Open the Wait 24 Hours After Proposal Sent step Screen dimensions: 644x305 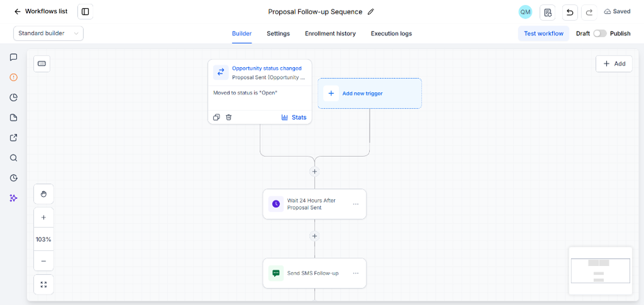315,204
